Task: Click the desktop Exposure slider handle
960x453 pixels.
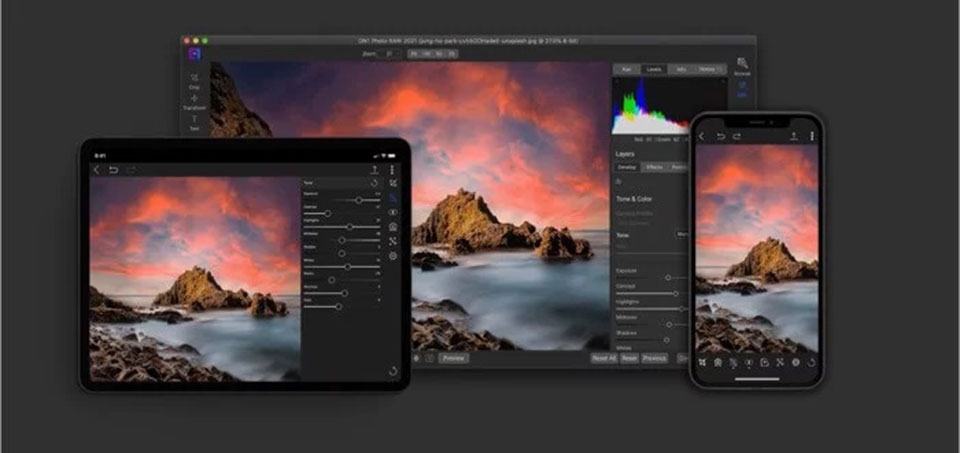Action: pos(668,277)
